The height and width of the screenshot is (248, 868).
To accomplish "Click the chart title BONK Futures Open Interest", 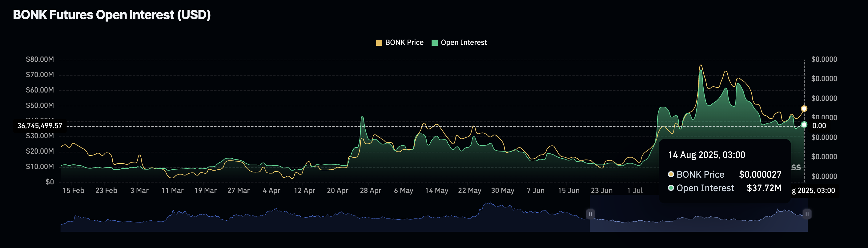I will [x=111, y=15].
